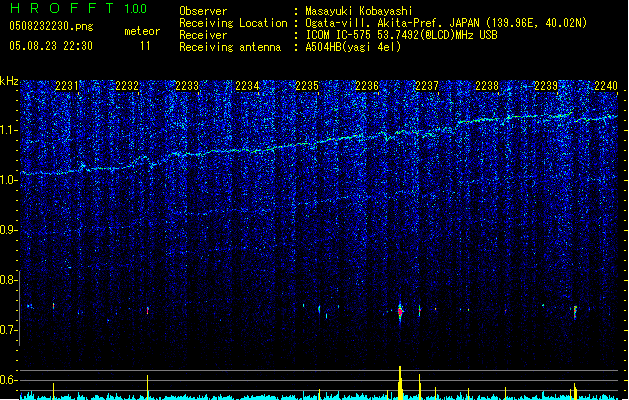Click the version number 1.00
Image resolution: width=629 pixels, height=400 pixels.
pyautogui.click(x=136, y=9)
